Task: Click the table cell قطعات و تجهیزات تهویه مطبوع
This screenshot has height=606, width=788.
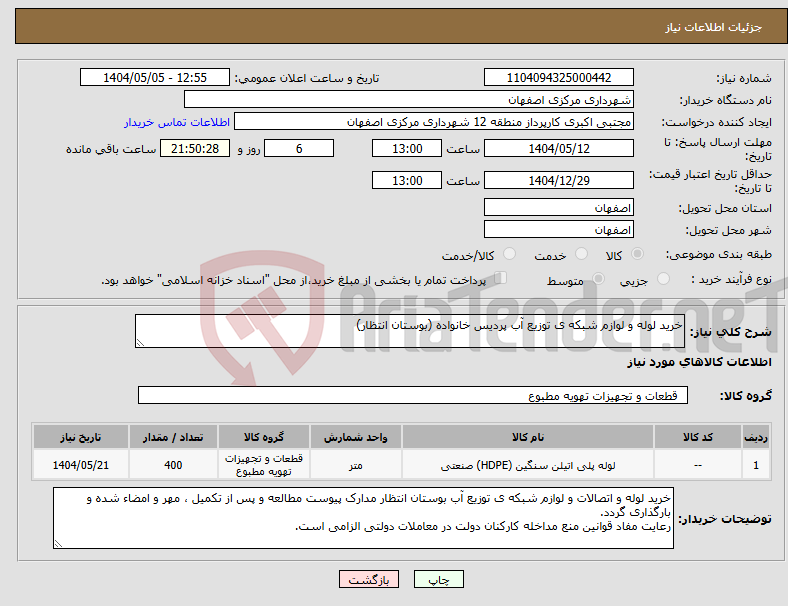Action: (x=263, y=465)
